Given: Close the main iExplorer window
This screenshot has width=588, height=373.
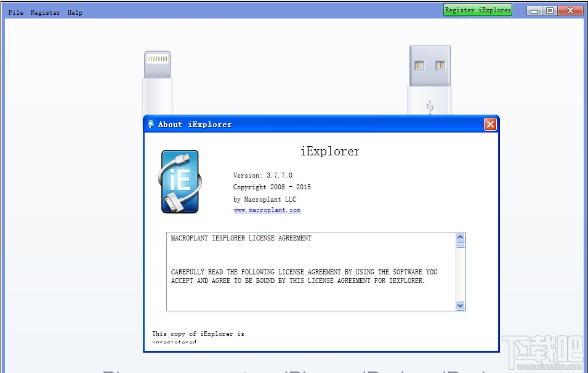Looking at the screenshot, I should [x=570, y=10].
